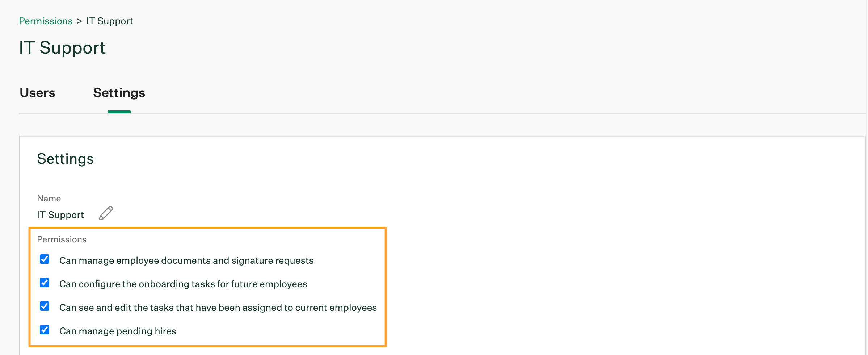Viewport: 868px width, 355px height.
Task: Uncheck 'Can manage employee documents and signature requests'
Action: pyautogui.click(x=44, y=259)
